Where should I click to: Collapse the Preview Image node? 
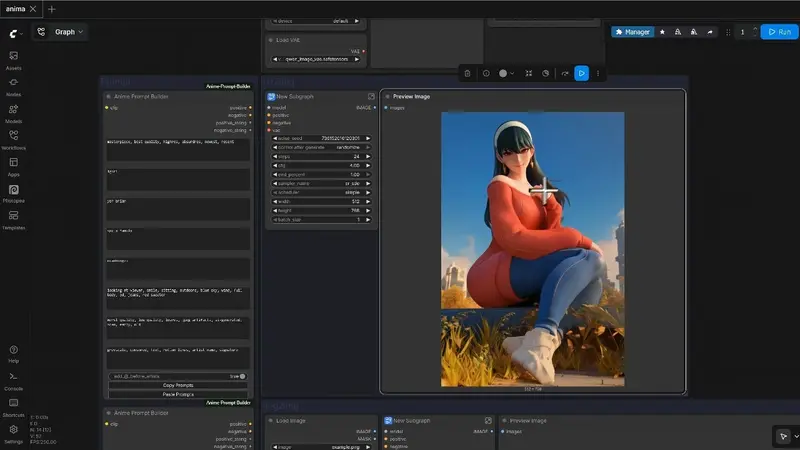tap(388, 96)
